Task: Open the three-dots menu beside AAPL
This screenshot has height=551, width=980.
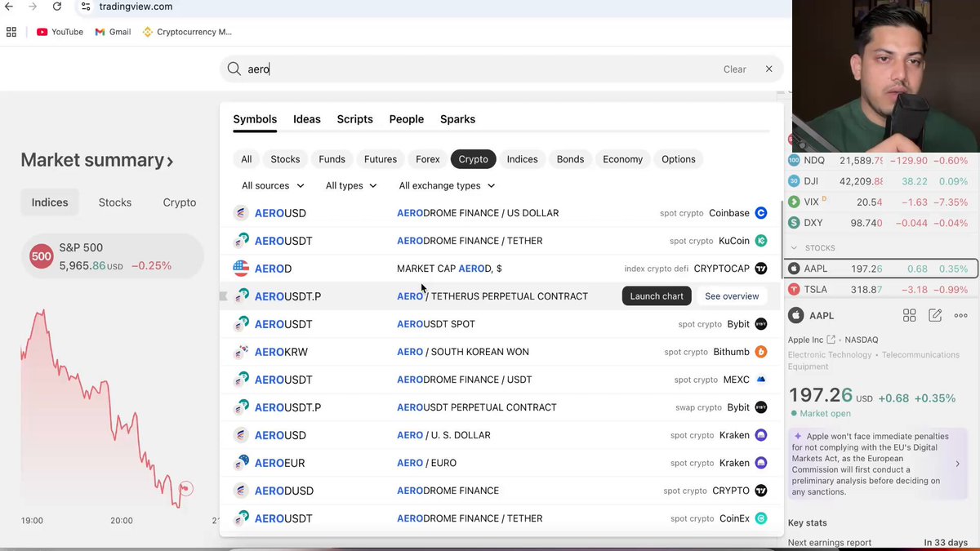Action: point(960,315)
